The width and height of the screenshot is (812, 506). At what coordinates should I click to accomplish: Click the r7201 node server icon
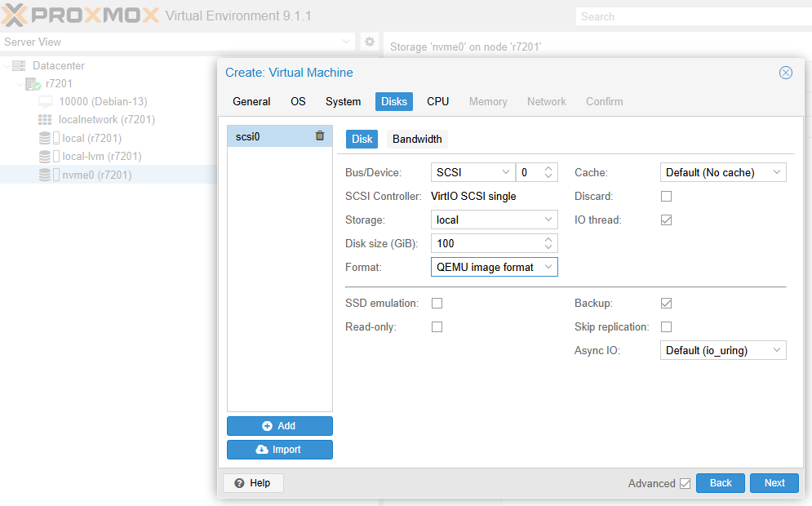(x=33, y=84)
